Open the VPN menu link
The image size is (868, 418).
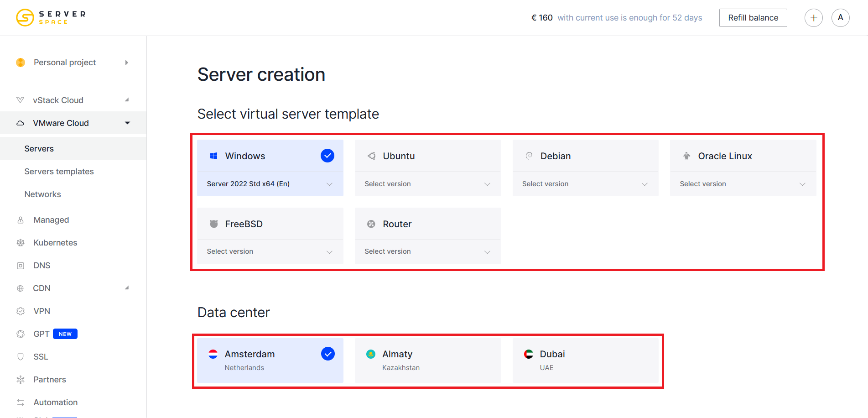(x=42, y=311)
